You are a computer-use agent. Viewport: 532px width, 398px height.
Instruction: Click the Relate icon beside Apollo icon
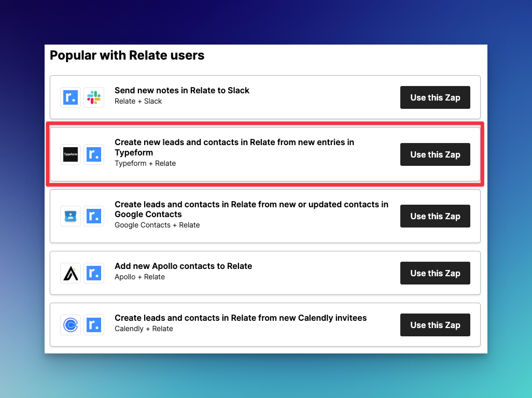coord(94,273)
